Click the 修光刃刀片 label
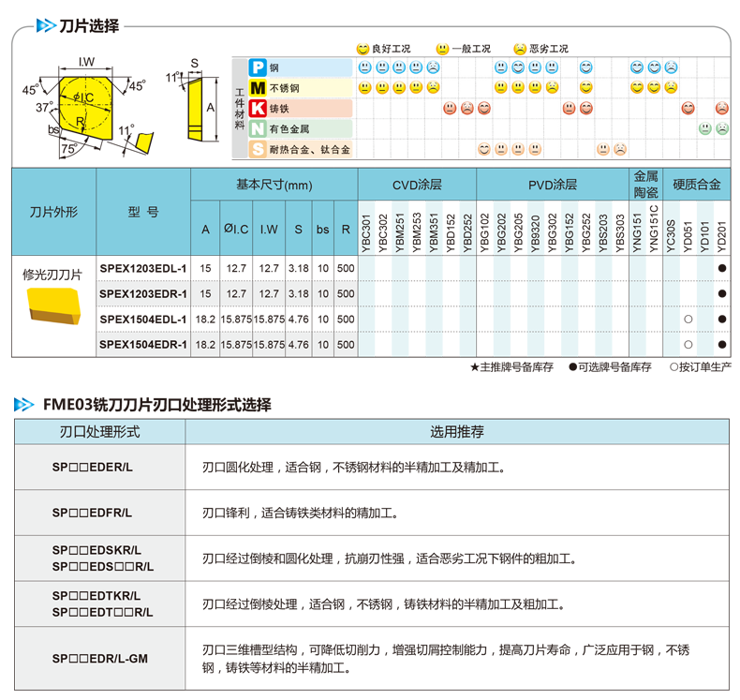The width and height of the screenshot is (740, 700). (x=52, y=275)
